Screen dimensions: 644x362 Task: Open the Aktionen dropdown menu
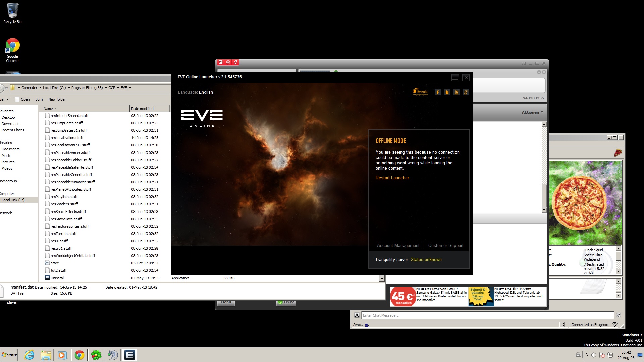[532, 112]
